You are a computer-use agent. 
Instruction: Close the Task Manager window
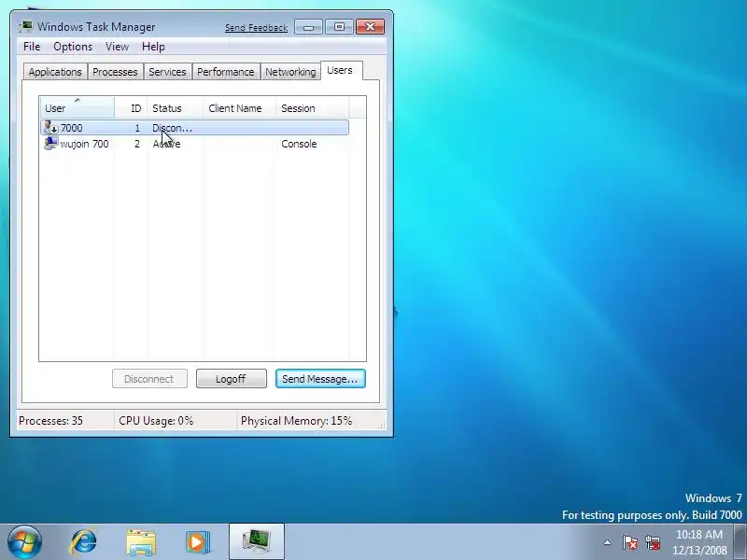(x=370, y=27)
